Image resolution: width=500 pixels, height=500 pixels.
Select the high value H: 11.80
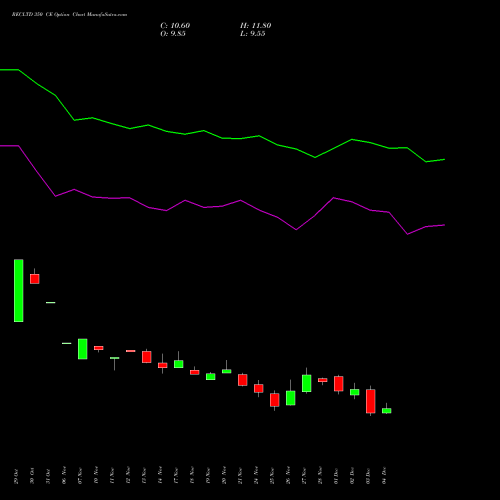click(256, 26)
